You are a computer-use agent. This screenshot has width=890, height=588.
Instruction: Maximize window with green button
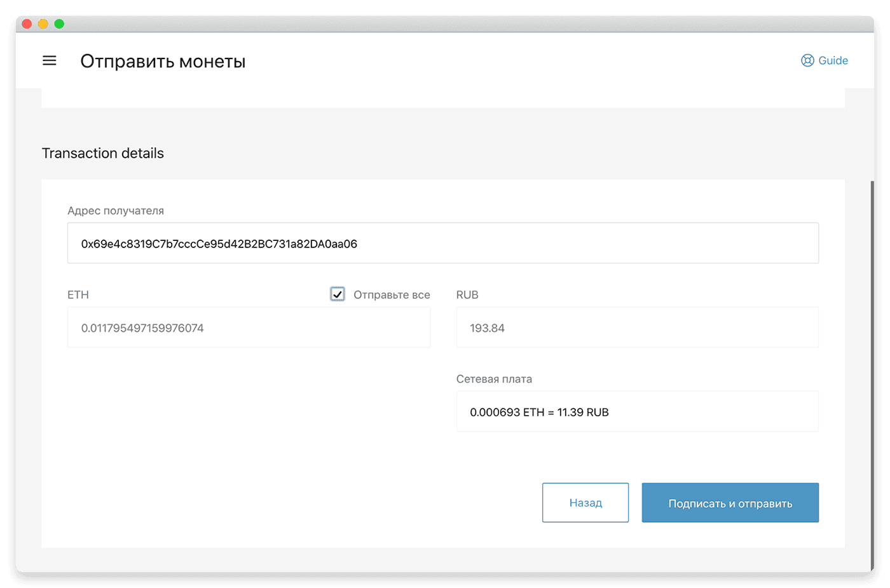pos(59,24)
